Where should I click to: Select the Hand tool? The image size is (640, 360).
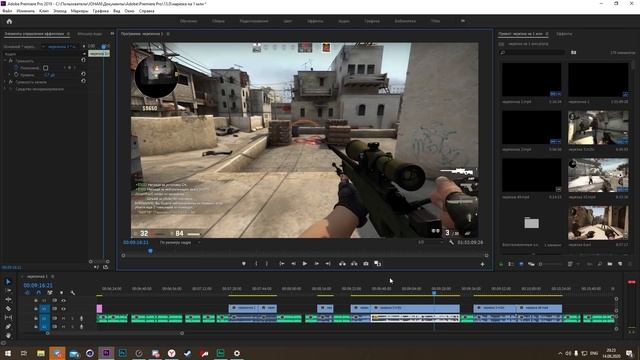coord(8,335)
